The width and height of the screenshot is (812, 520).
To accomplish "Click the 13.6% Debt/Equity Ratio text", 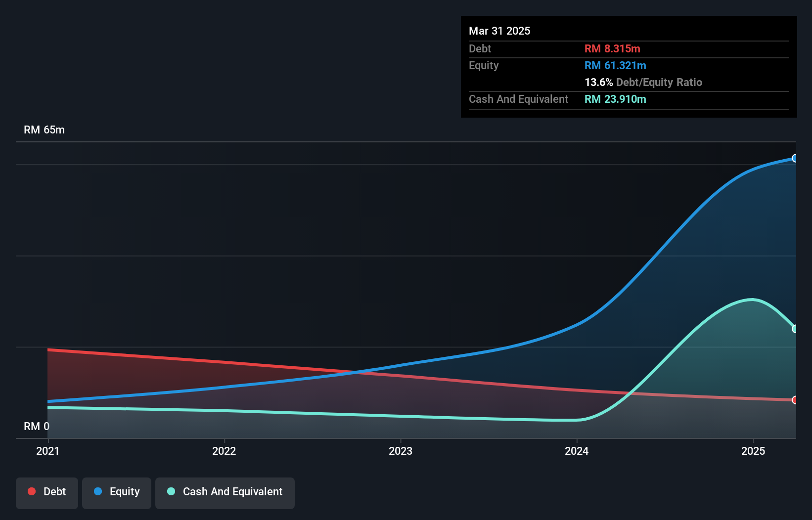I will coord(643,82).
